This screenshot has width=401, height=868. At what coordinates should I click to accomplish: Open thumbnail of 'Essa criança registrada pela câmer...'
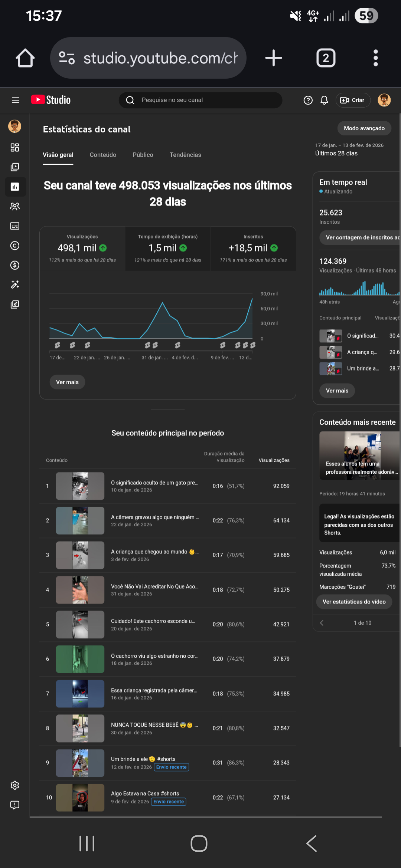80,694
